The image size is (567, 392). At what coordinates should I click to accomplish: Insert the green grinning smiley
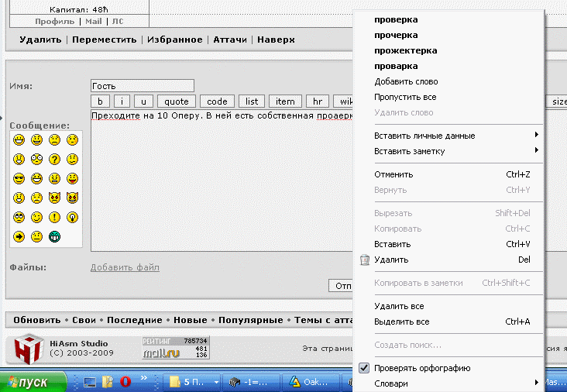pyautogui.click(x=55, y=236)
